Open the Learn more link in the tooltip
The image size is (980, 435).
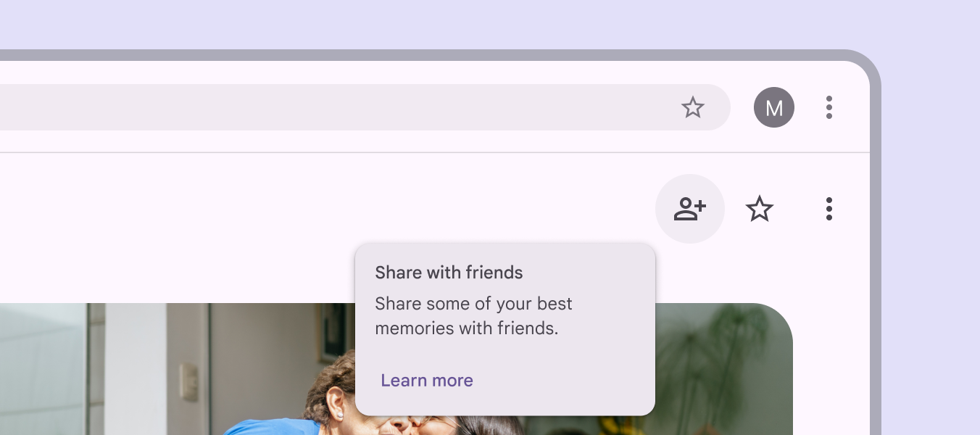pyautogui.click(x=427, y=381)
